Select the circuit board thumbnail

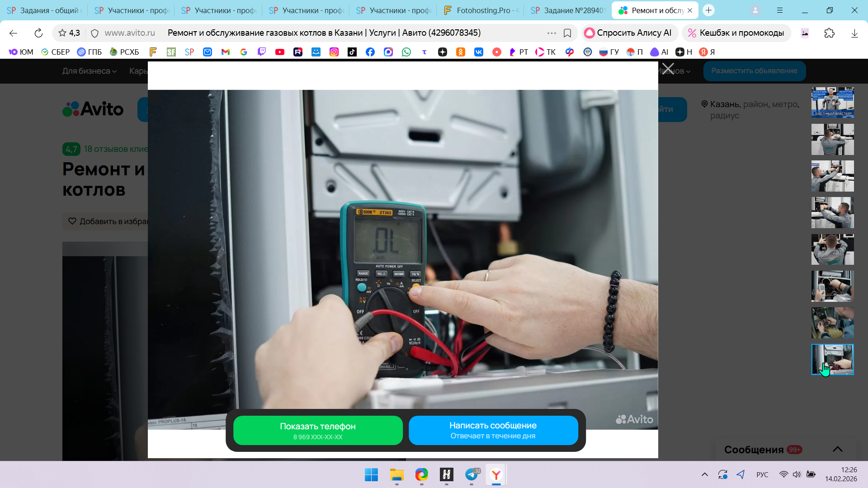coord(832,323)
